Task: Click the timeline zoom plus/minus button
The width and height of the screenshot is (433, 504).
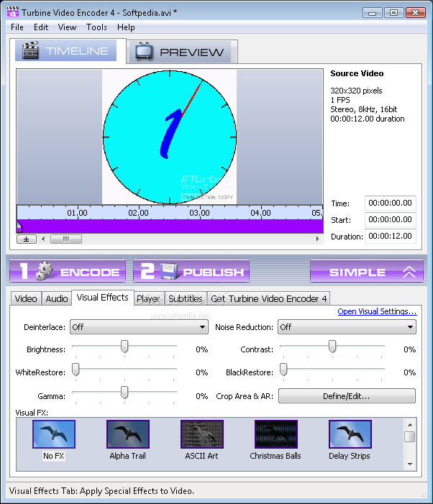Action: pyautogui.click(x=27, y=239)
